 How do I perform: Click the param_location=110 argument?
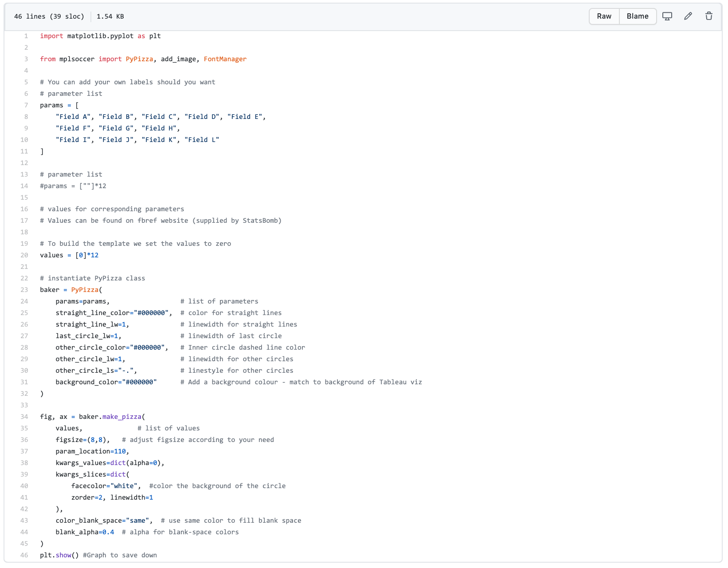coord(92,451)
